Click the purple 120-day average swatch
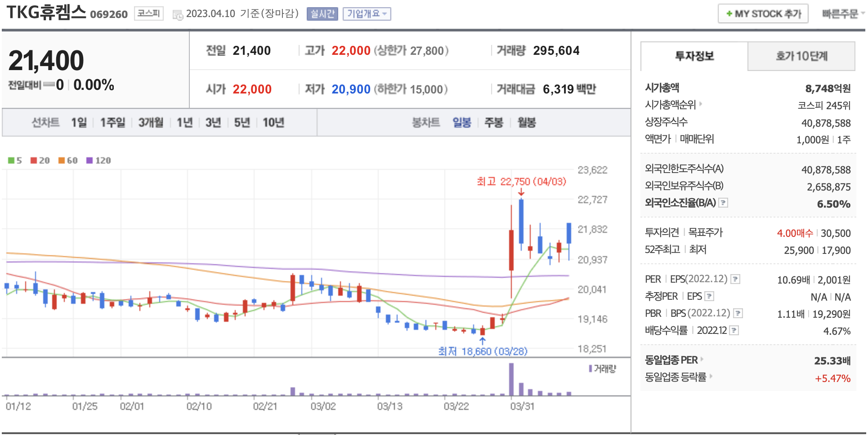868x435 pixels. (89, 160)
